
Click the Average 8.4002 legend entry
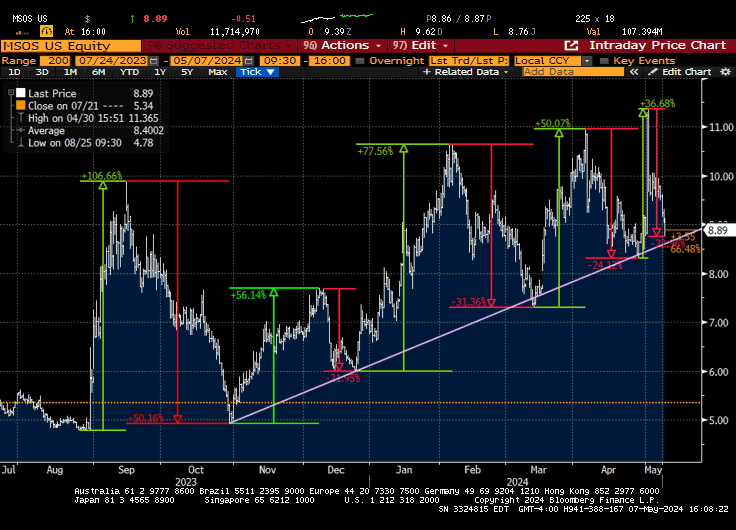coord(96,131)
